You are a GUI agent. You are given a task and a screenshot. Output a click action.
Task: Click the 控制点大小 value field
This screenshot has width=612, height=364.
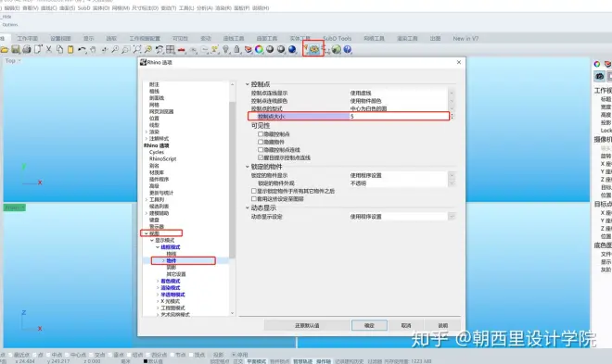click(399, 116)
